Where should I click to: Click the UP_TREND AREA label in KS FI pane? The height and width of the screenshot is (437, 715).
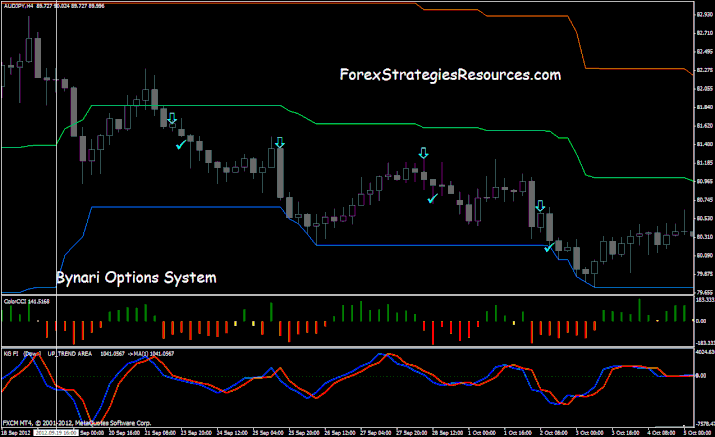point(70,354)
